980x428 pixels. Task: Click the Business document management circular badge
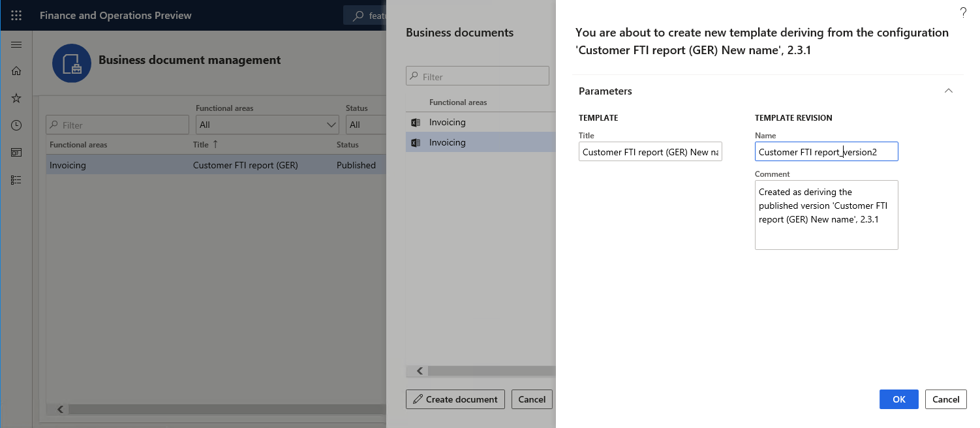click(72, 63)
